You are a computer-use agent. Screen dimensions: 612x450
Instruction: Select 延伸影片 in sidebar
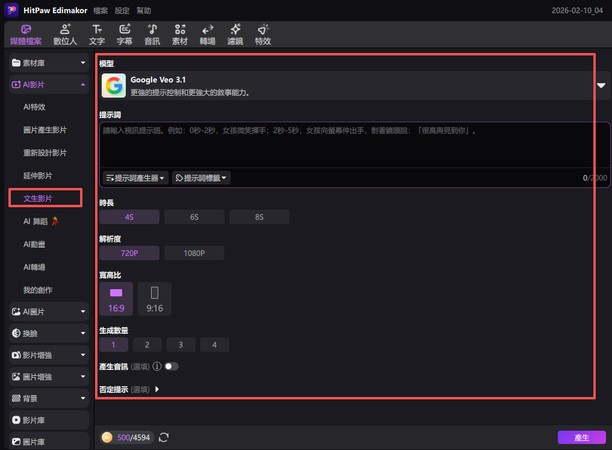click(x=37, y=176)
